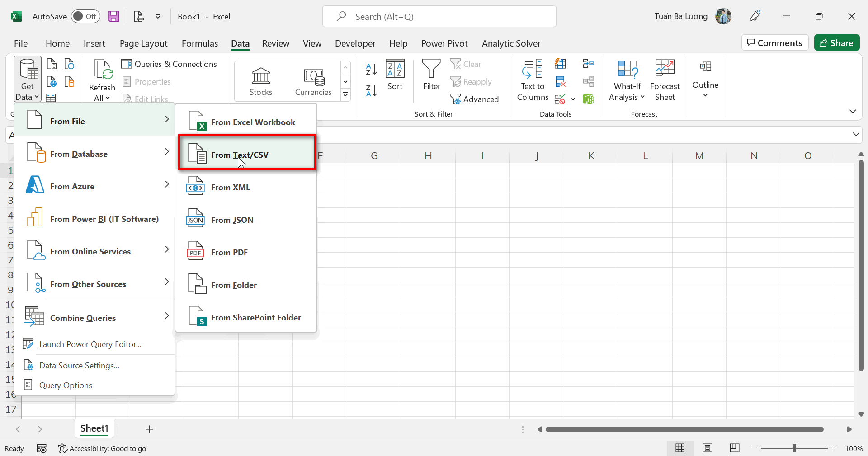This screenshot has width=868, height=456.
Task: Click the Save icon in title bar
Action: (113, 17)
